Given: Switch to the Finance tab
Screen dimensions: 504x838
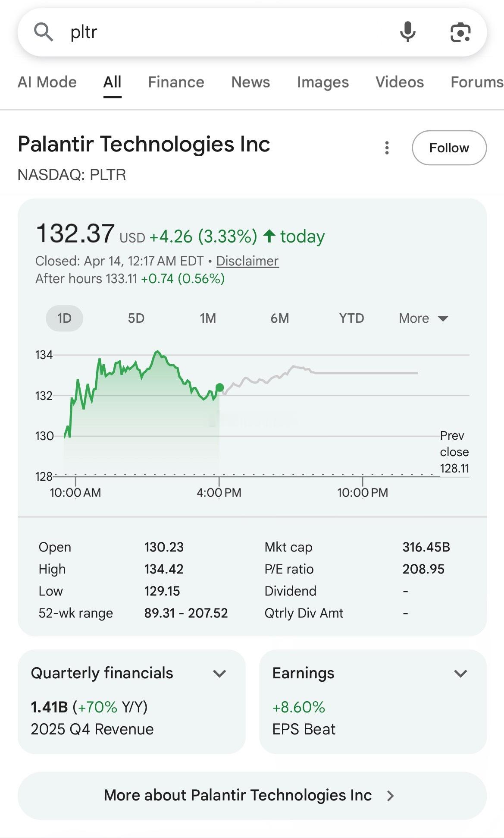Looking at the screenshot, I should coord(176,82).
